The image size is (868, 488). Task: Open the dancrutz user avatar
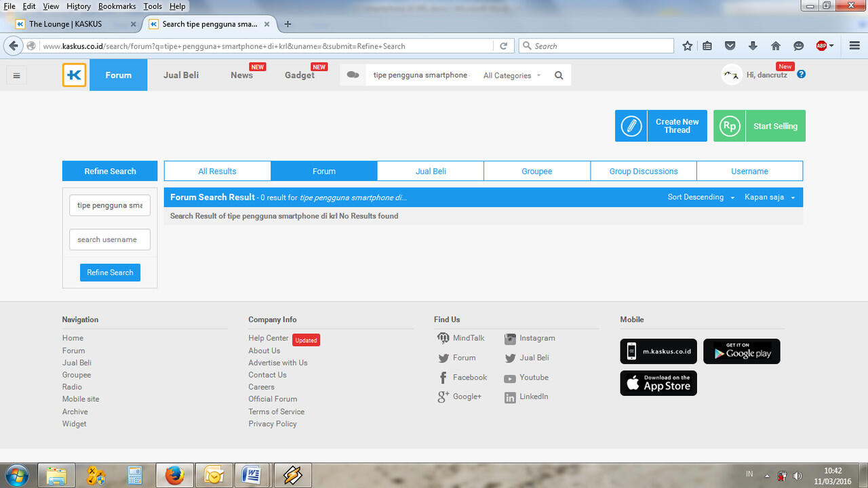click(x=732, y=75)
